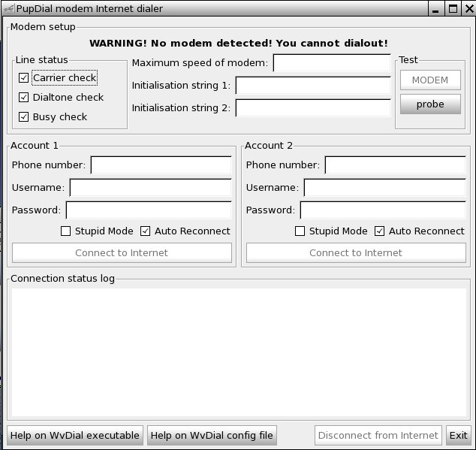Viewport: 476px width, 450px height.
Task: Click the PupDial window menu icon
Action: tap(8, 9)
